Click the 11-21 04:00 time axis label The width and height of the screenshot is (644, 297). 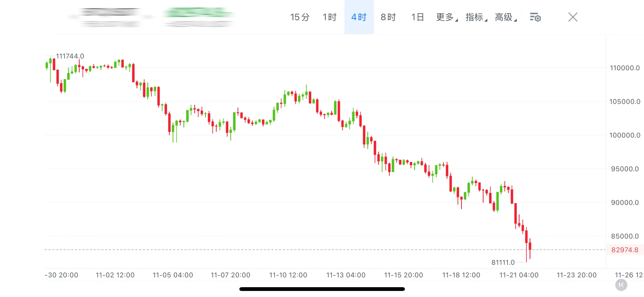pyautogui.click(x=519, y=275)
